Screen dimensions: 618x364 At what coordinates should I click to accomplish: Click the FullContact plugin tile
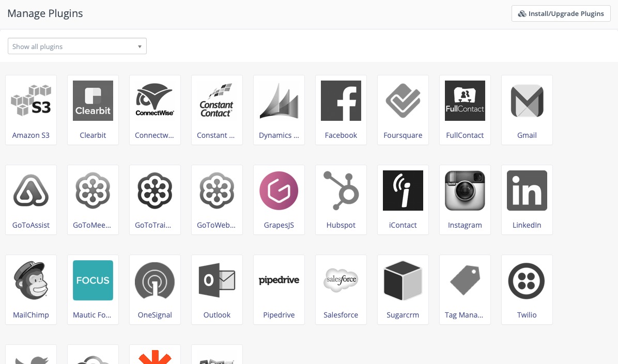click(x=465, y=109)
